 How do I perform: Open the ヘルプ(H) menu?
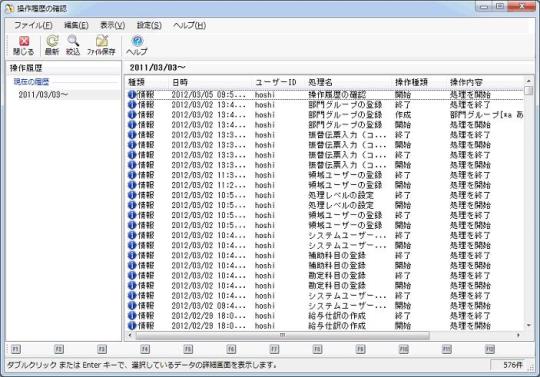click(189, 25)
